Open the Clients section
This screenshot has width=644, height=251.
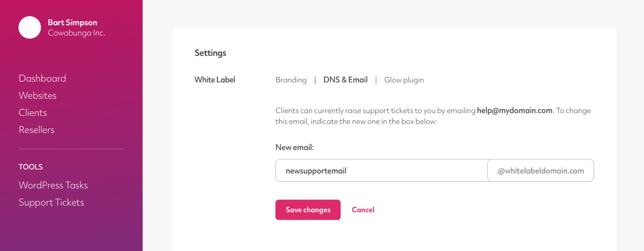point(33,113)
